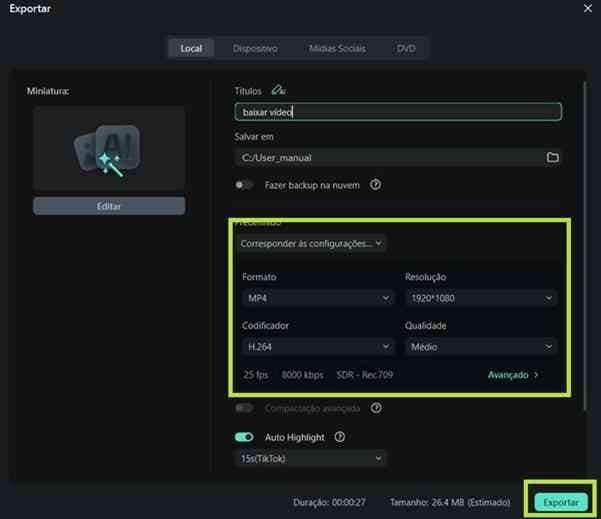This screenshot has width=601, height=519.
Task: Select the Local tab
Action: pyautogui.click(x=191, y=48)
